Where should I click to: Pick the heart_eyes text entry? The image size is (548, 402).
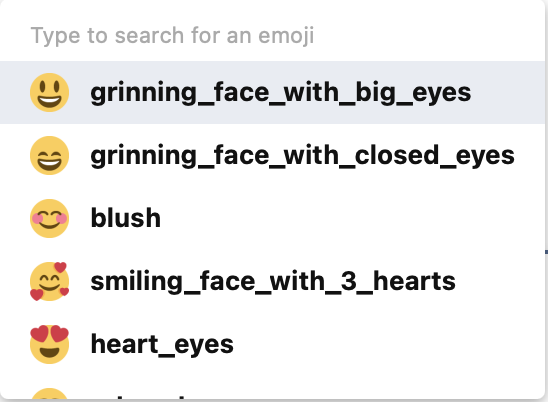coord(162,345)
